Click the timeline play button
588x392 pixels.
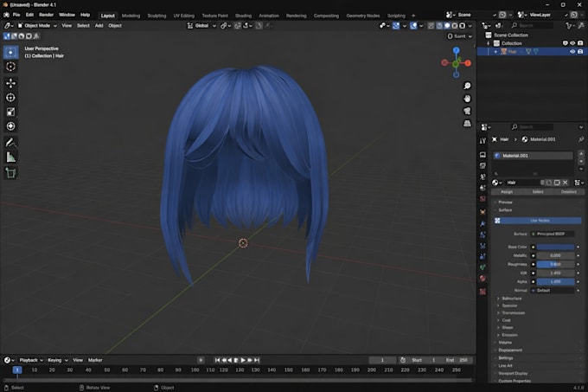point(243,360)
